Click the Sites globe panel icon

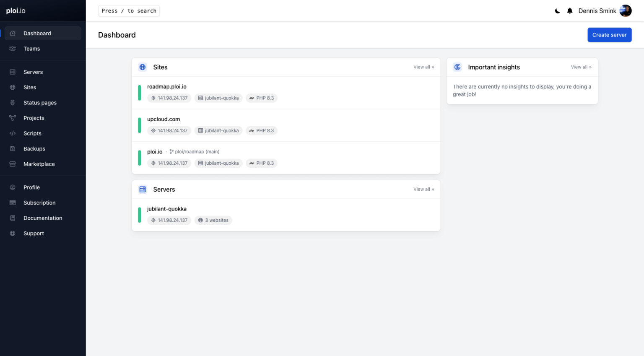143,67
